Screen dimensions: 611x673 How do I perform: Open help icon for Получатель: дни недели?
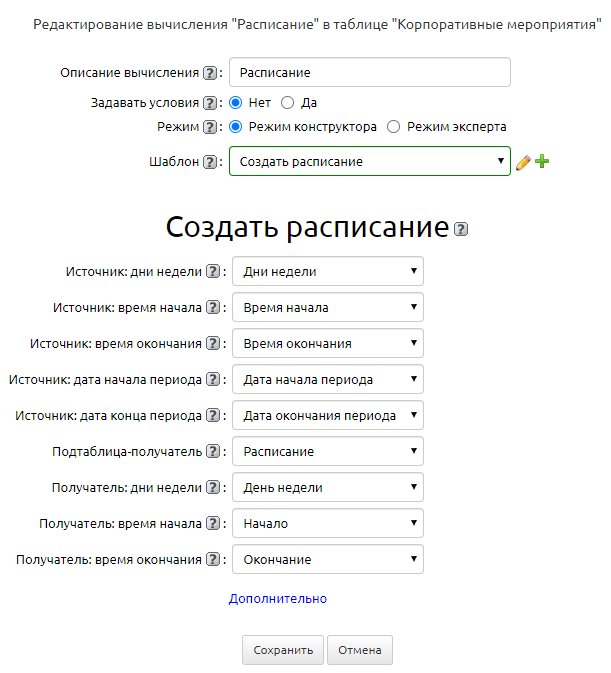213,488
